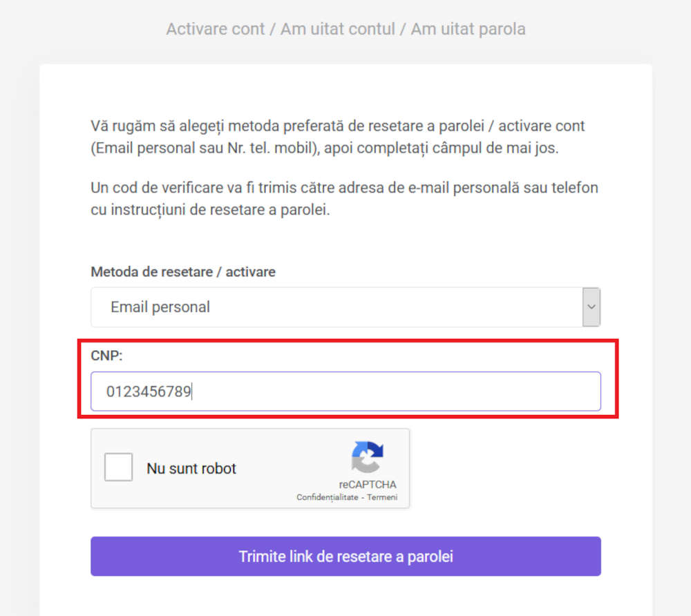
Task: Expand the reset method dropdown arrow
Action: point(591,307)
